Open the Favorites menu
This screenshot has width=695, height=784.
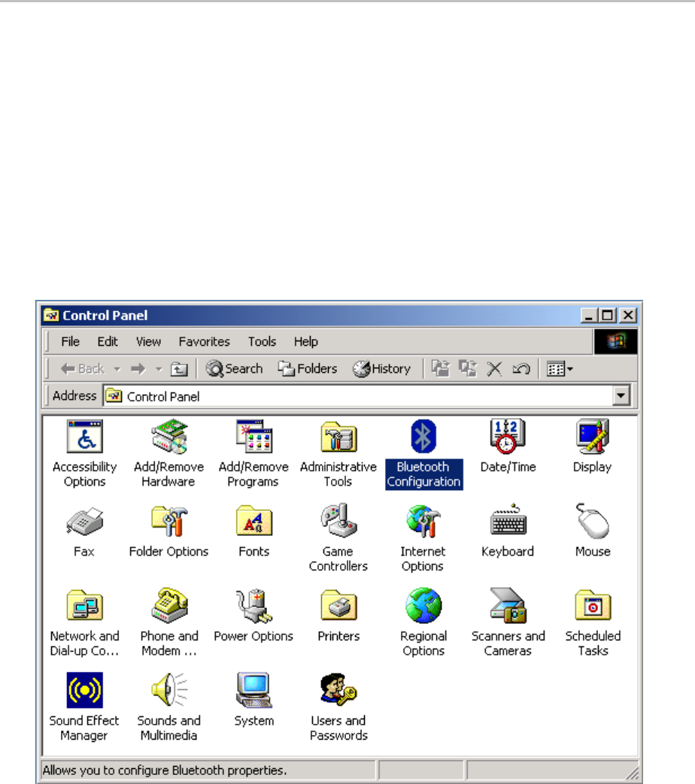[204, 341]
